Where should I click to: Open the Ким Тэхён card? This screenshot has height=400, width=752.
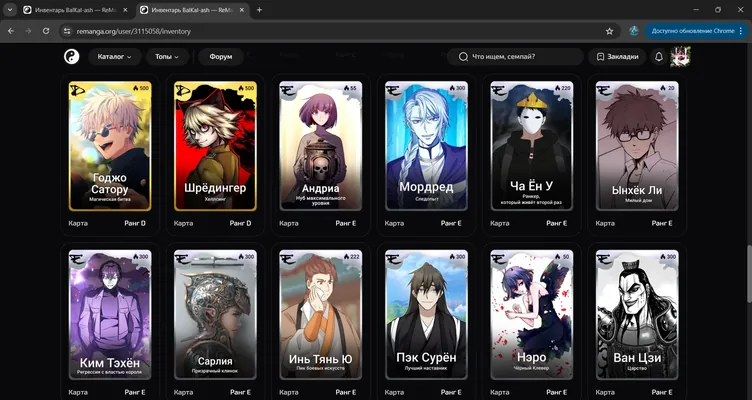click(110, 315)
